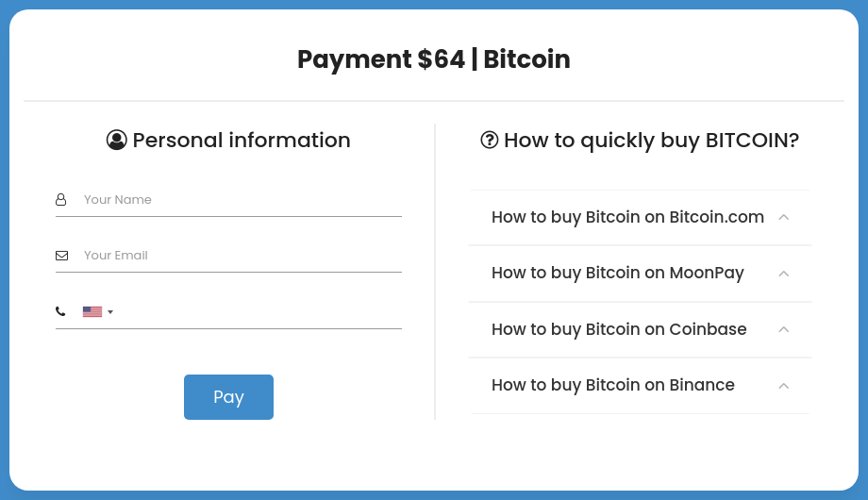Click the user profile icon beside Personal information
868x500 pixels.
[117, 141]
